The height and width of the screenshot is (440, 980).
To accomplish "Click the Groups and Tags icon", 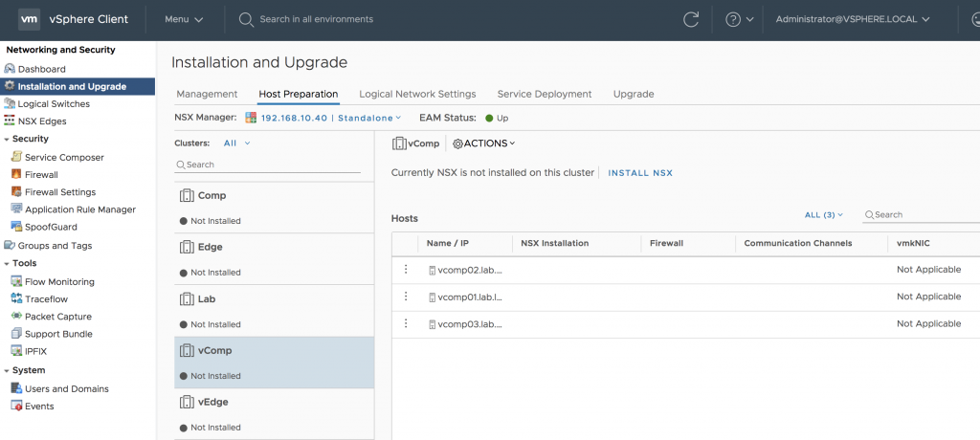I will tap(10, 246).
